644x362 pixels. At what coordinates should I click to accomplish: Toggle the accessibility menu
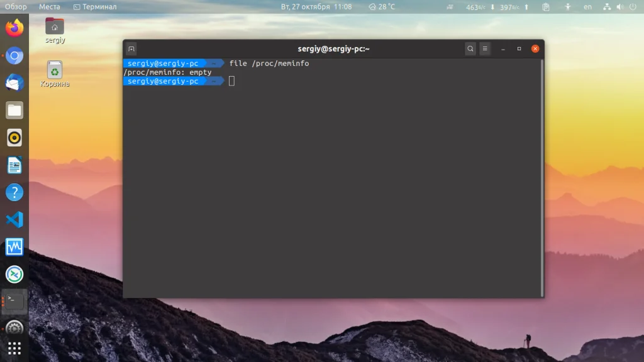pyautogui.click(x=567, y=7)
